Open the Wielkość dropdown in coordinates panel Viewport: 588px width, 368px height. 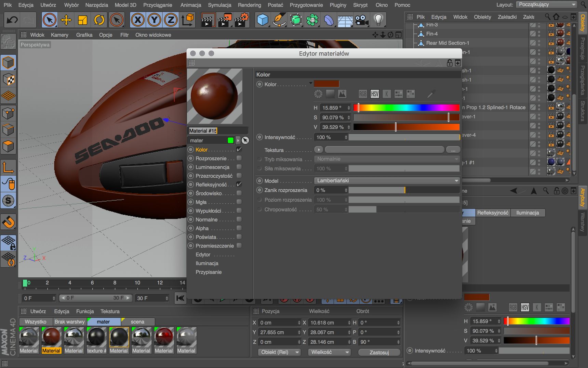tap(329, 352)
